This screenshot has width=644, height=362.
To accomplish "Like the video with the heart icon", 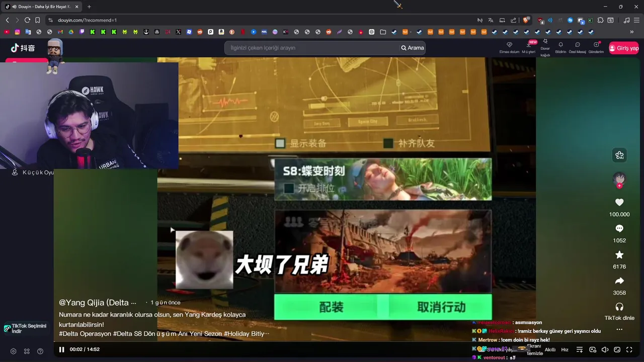I will point(619,202).
